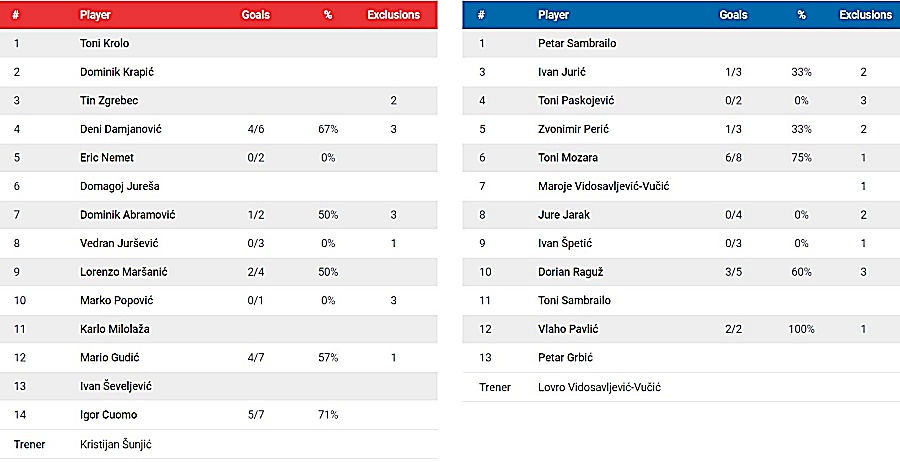Viewport: 900px width, 462px height.
Task: Open Igor Cuomo player entry
Action: pyautogui.click(x=108, y=415)
